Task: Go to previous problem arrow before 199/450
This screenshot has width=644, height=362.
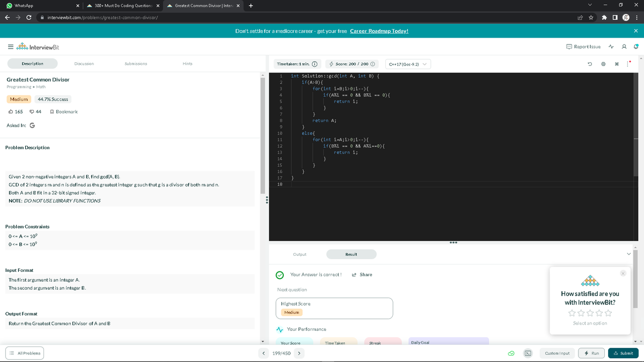Action: pos(264,353)
